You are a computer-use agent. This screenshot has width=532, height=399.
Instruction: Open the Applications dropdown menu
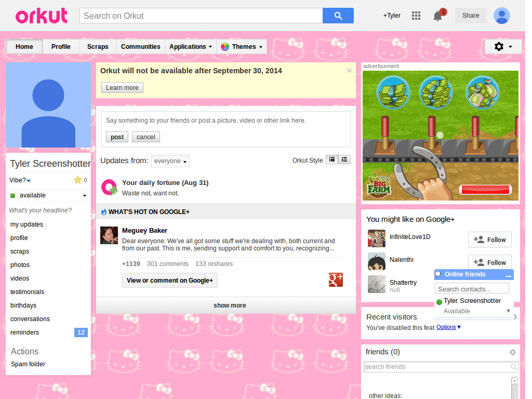[x=191, y=47]
